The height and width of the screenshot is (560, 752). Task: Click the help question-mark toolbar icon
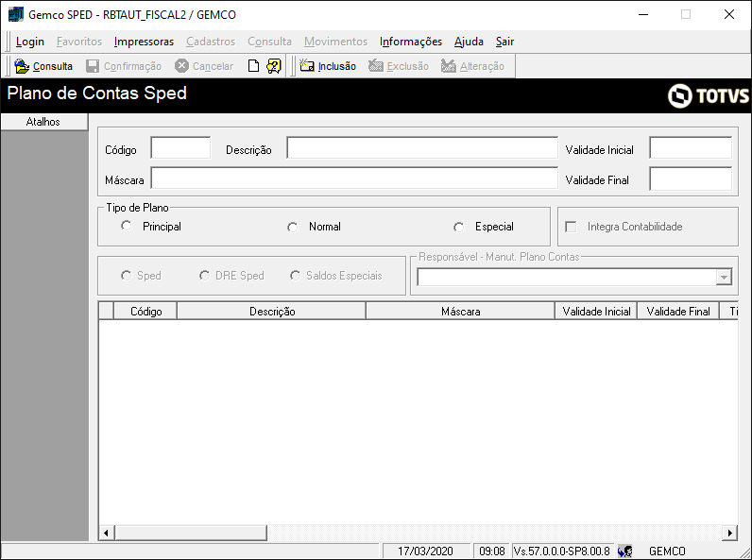(x=273, y=66)
